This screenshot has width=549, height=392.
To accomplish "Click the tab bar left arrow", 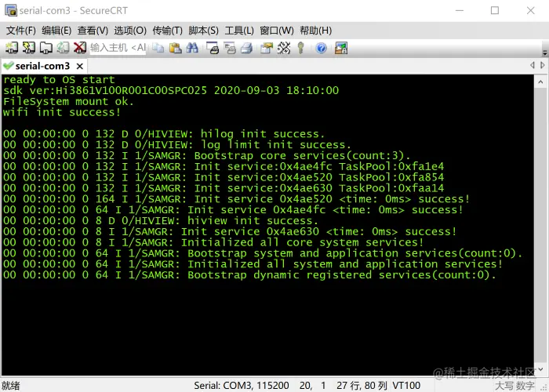I will 533,65.
